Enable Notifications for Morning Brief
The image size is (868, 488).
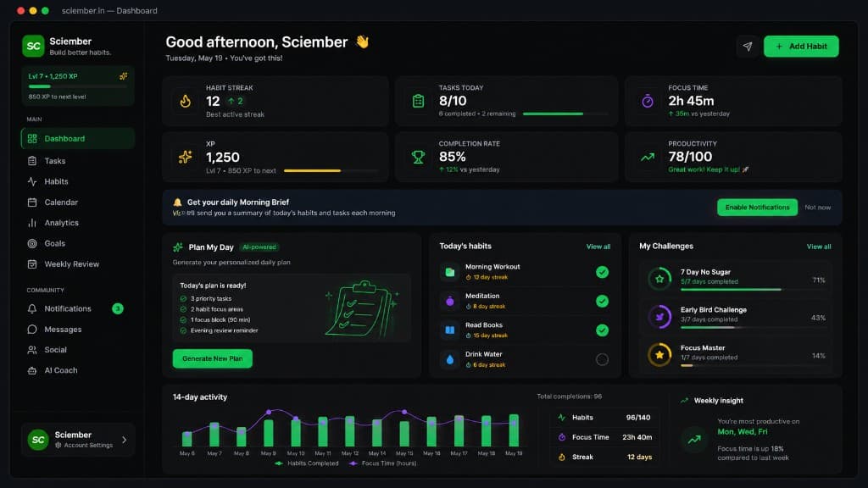tap(757, 207)
